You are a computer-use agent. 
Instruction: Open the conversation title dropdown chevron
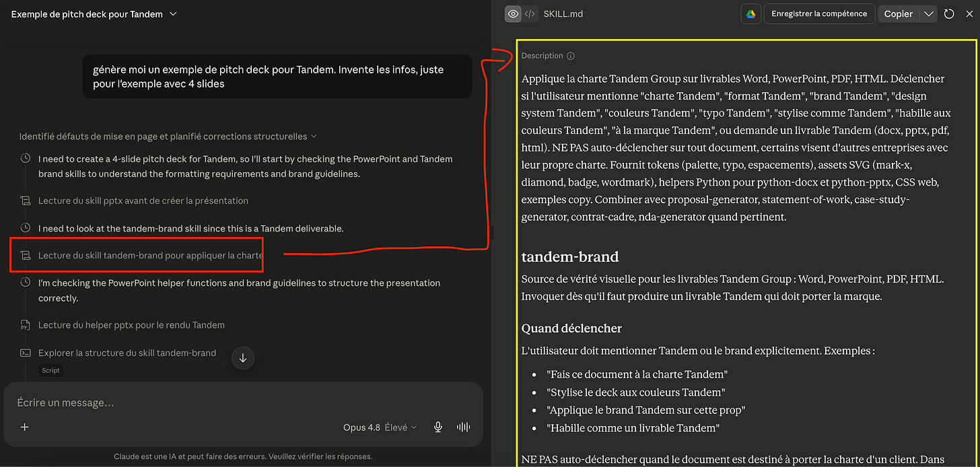tap(173, 13)
